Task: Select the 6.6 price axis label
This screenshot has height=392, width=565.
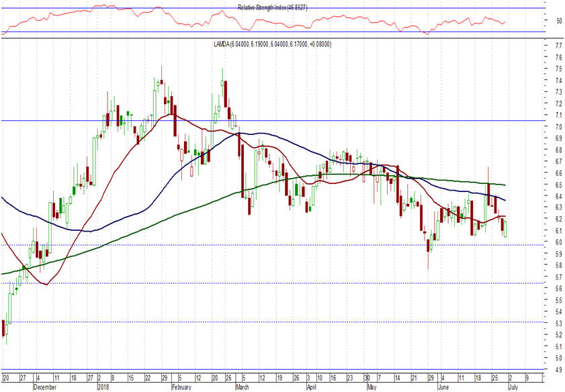Action: 559,173
